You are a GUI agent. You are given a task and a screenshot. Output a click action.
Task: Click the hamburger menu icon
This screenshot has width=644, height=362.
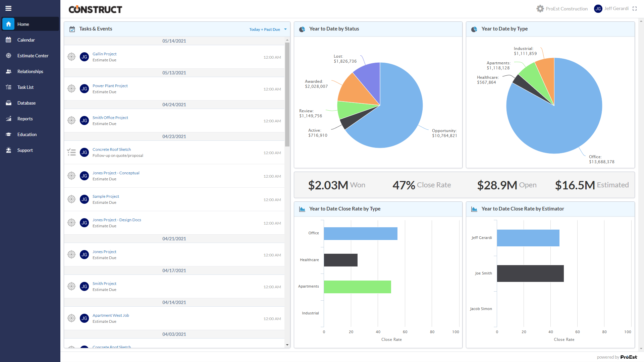(8, 8)
